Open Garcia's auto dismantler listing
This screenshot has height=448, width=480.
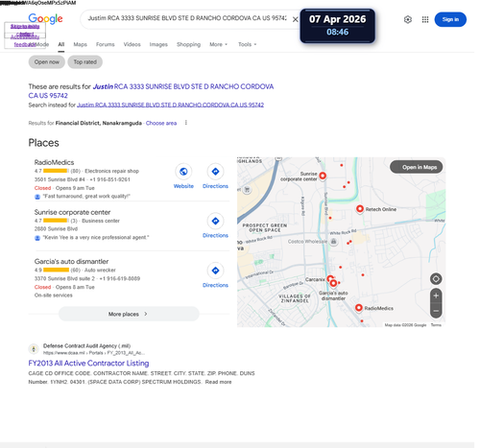71,262
